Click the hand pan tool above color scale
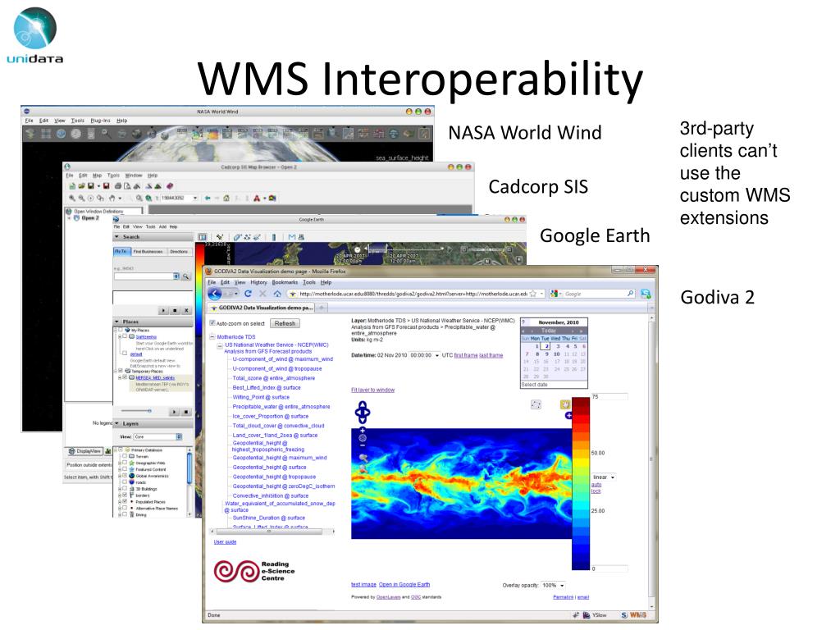 pos(564,404)
